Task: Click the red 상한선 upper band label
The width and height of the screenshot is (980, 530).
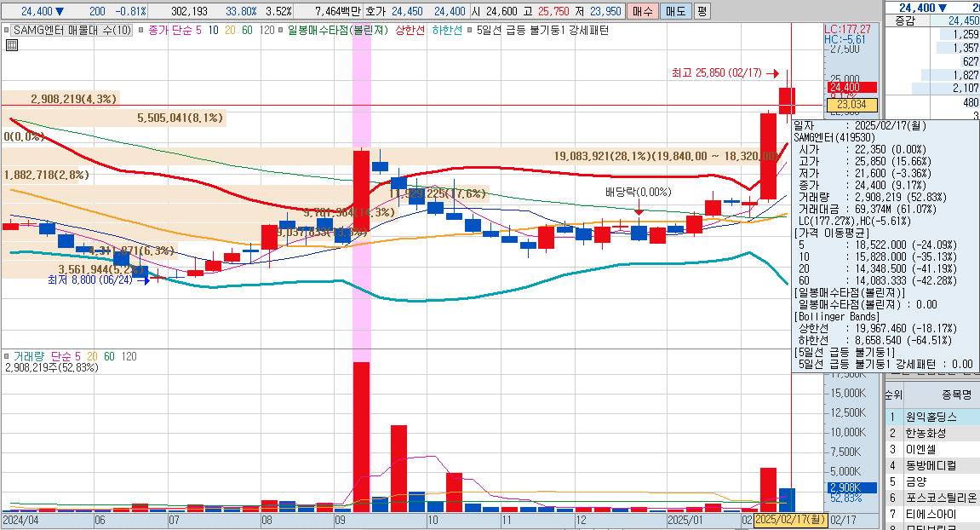Action: click(x=410, y=30)
